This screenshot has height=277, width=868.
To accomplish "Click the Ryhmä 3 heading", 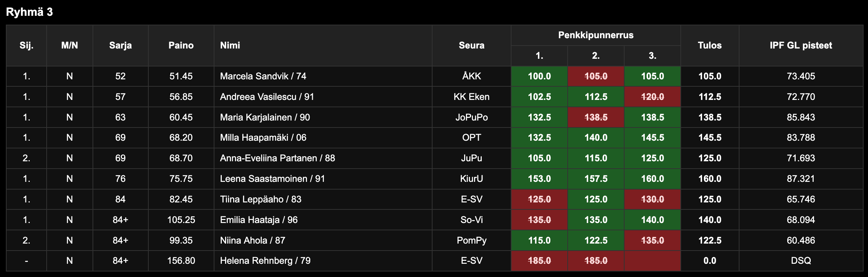I will pyautogui.click(x=29, y=12).
